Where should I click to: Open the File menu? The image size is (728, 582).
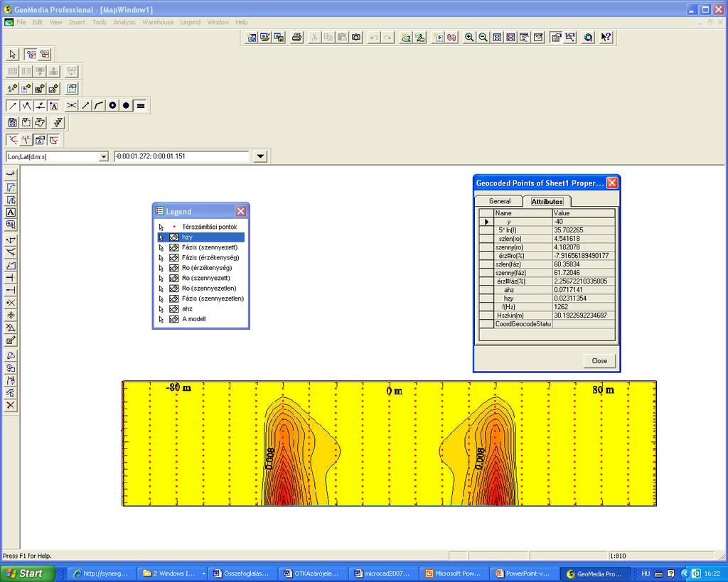(21, 22)
